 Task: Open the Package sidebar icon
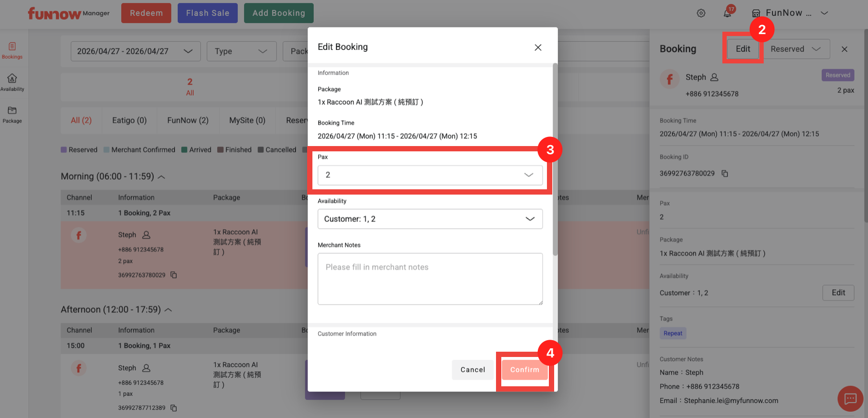click(x=12, y=114)
